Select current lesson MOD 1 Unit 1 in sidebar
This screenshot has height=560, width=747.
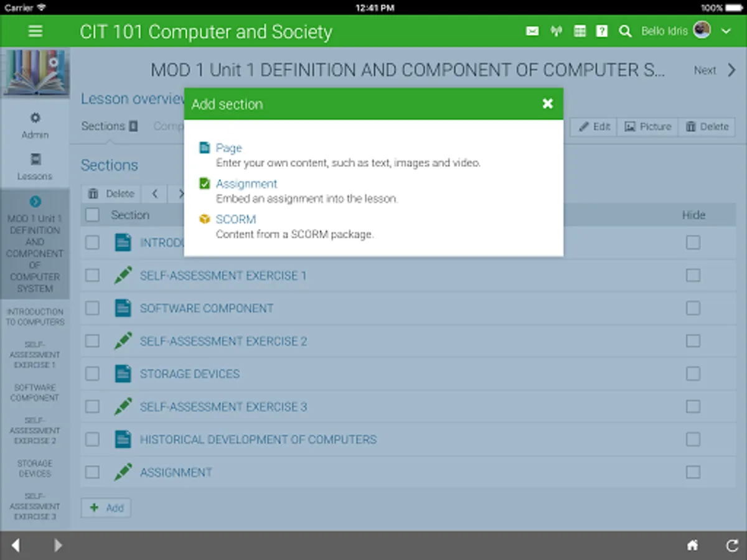pyautogui.click(x=35, y=244)
